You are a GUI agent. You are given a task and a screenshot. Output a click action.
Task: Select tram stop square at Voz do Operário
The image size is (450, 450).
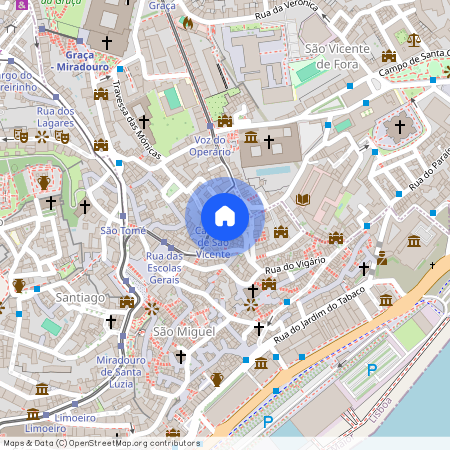coord(210,126)
